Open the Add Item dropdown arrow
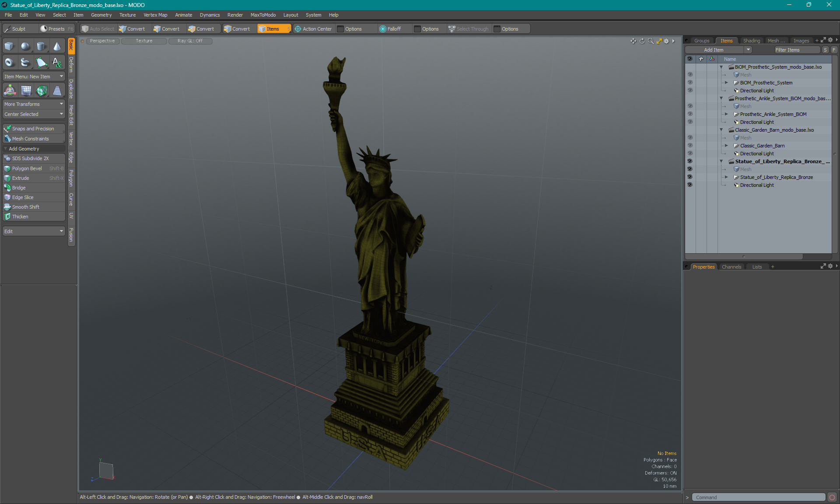This screenshot has height=504, width=840. 748,50
